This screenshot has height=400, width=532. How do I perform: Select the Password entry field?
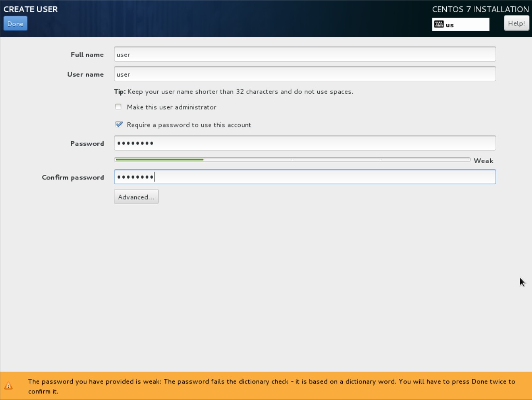tap(304, 143)
